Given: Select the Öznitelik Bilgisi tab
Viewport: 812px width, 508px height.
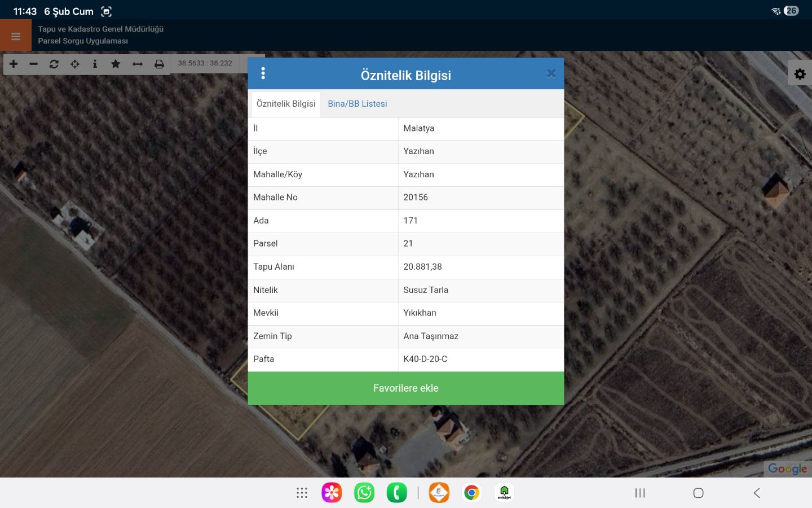Looking at the screenshot, I should (x=286, y=104).
